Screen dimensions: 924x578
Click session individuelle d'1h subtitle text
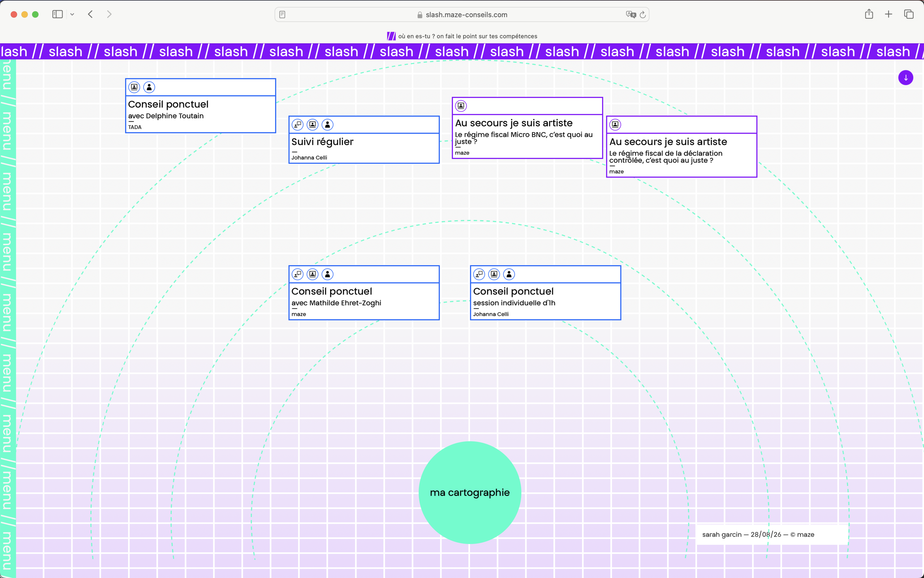coord(514,303)
